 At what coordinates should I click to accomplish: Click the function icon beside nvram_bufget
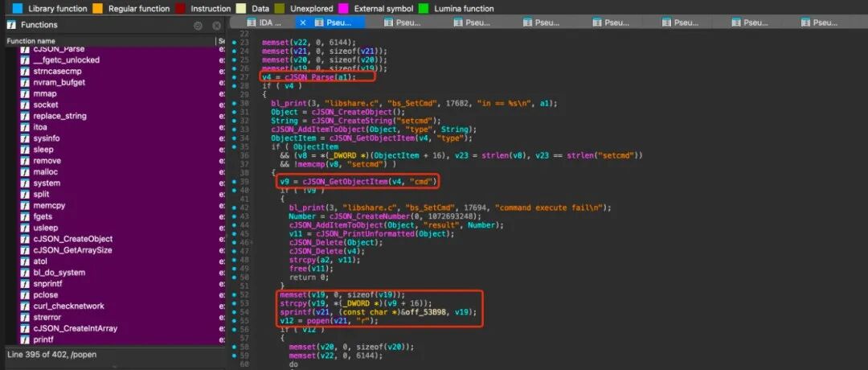[24, 82]
